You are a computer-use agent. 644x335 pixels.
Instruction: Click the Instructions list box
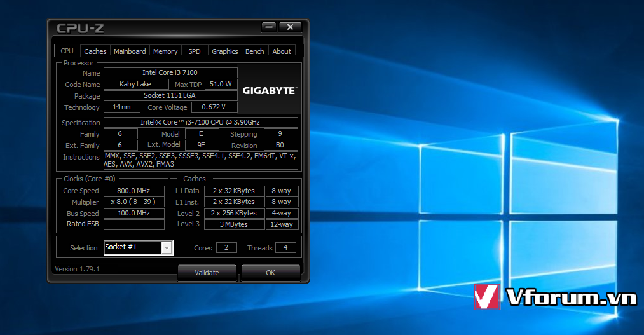pyautogui.click(x=201, y=160)
